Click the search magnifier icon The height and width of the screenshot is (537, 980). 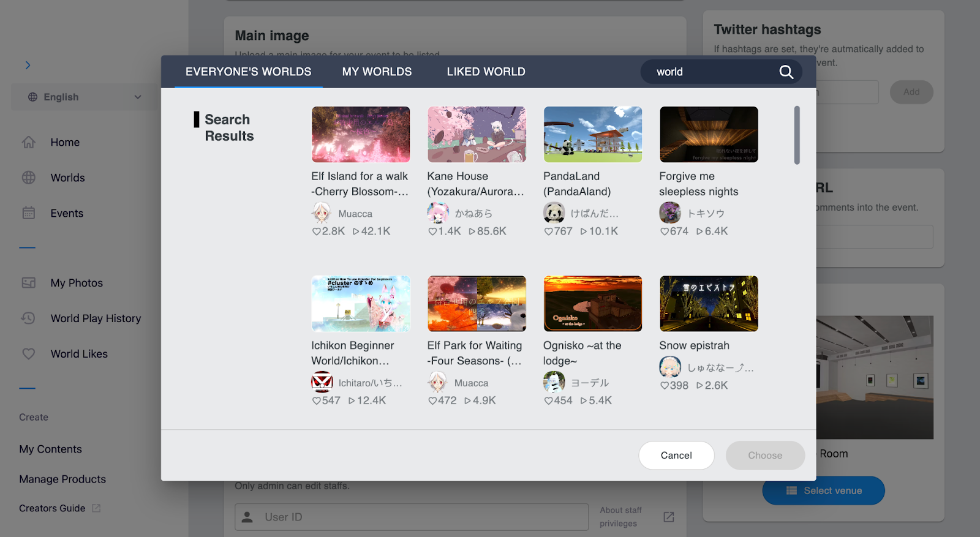(786, 72)
